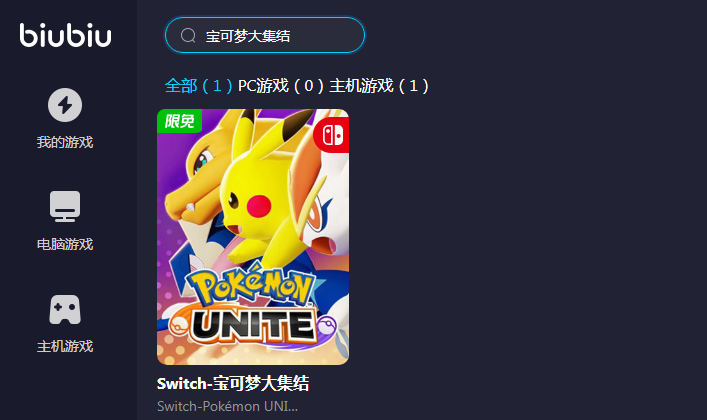Select the PC games monitor icon
Screen dimensions: 707x420
[x=65, y=206]
